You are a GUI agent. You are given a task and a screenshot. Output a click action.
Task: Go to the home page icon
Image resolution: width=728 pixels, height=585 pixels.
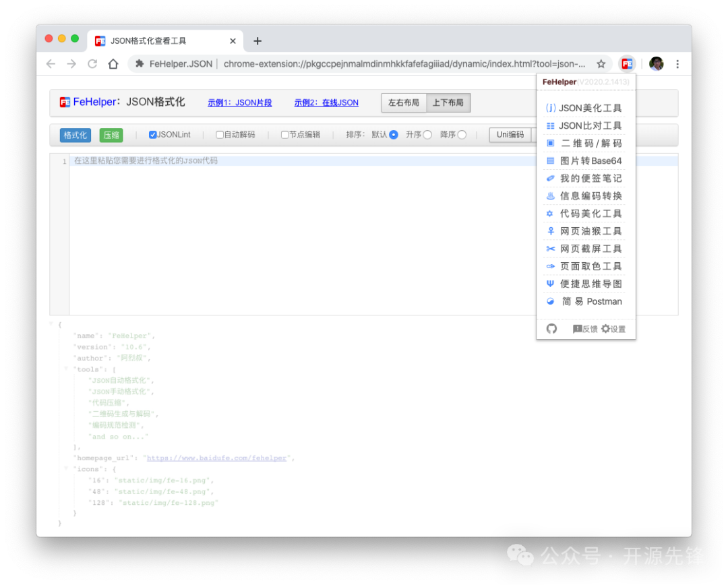click(x=113, y=64)
